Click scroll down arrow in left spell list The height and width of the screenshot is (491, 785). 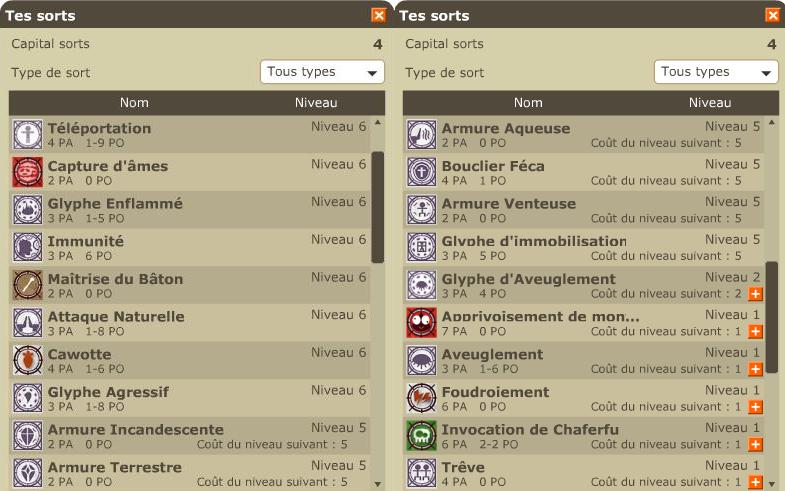pyautogui.click(x=378, y=484)
